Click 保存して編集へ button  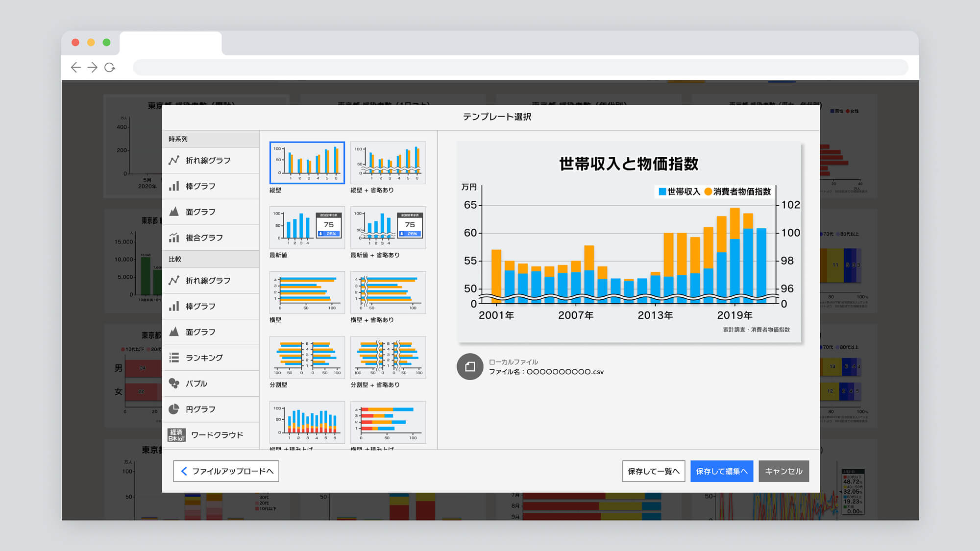click(722, 471)
